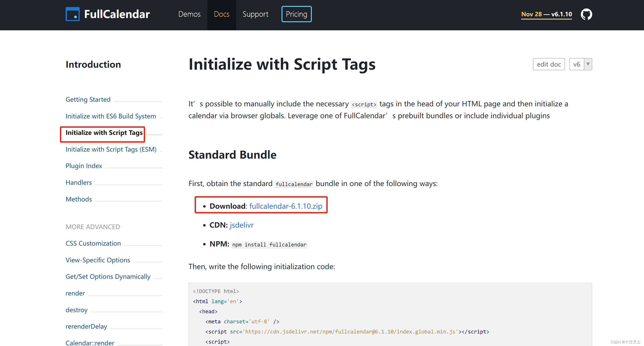This screenshot has height=346, width=644.
Task: Click the edit doc button
Action: pos(549,64)
